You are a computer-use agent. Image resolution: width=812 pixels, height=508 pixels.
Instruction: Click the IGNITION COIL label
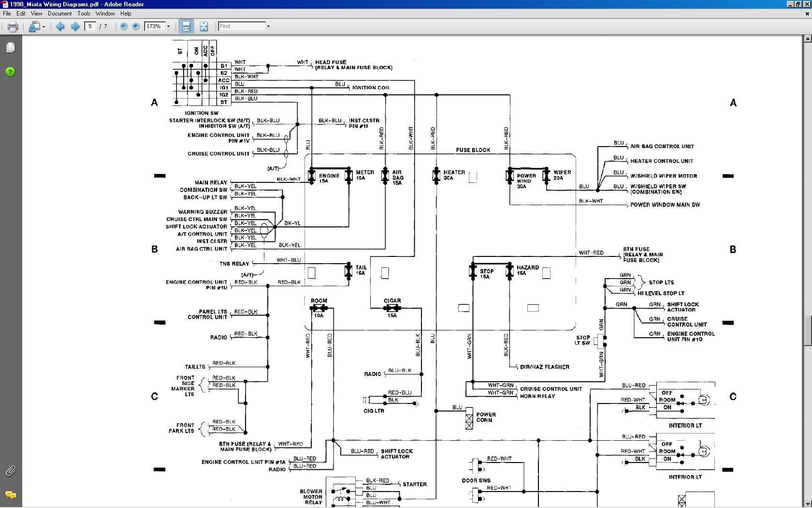pyautogui.click(x=371, y=88)
